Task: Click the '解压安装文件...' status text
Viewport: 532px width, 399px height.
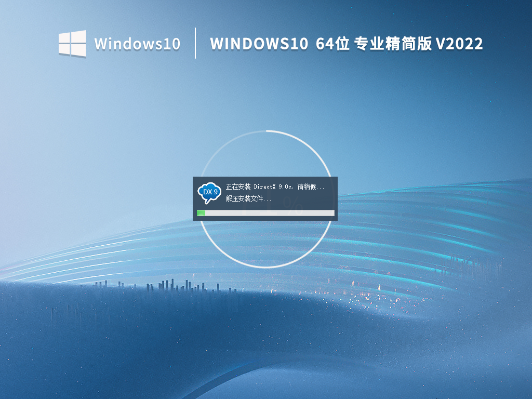Action: 249,198
